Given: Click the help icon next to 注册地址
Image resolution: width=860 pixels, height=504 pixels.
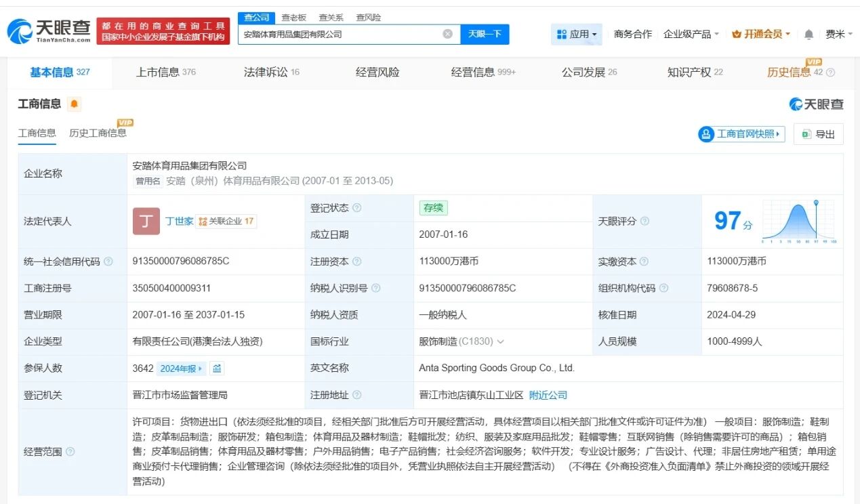Looking at the screenshot, I should (x=357, y=395).
